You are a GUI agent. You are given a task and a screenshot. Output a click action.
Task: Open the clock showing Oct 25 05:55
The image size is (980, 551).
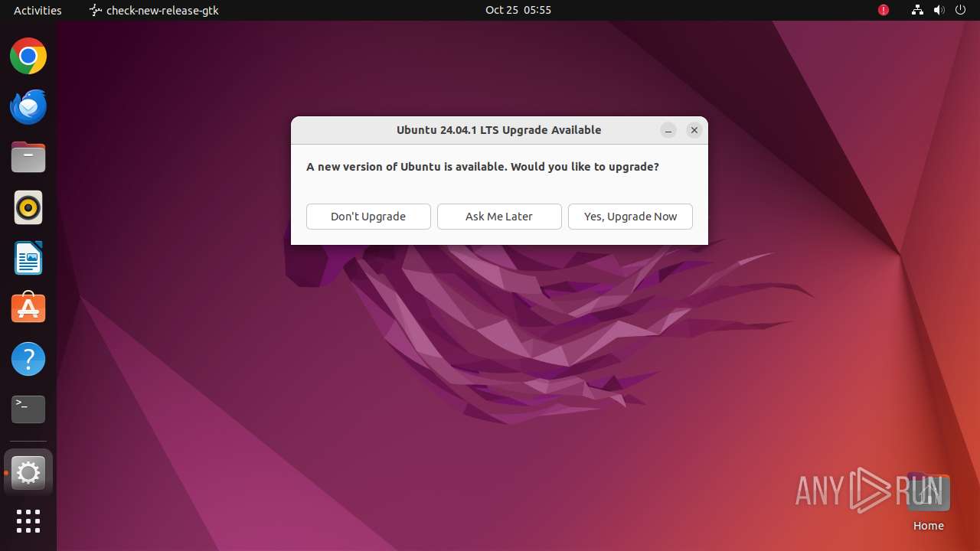518,10
